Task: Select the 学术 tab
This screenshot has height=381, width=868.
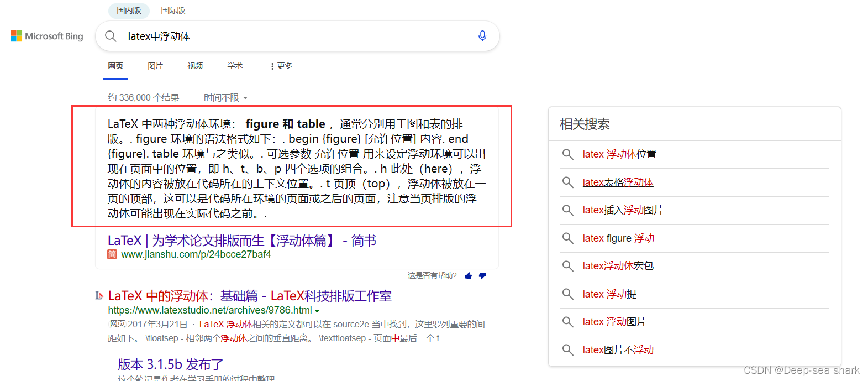Action: tap(235, 66)
